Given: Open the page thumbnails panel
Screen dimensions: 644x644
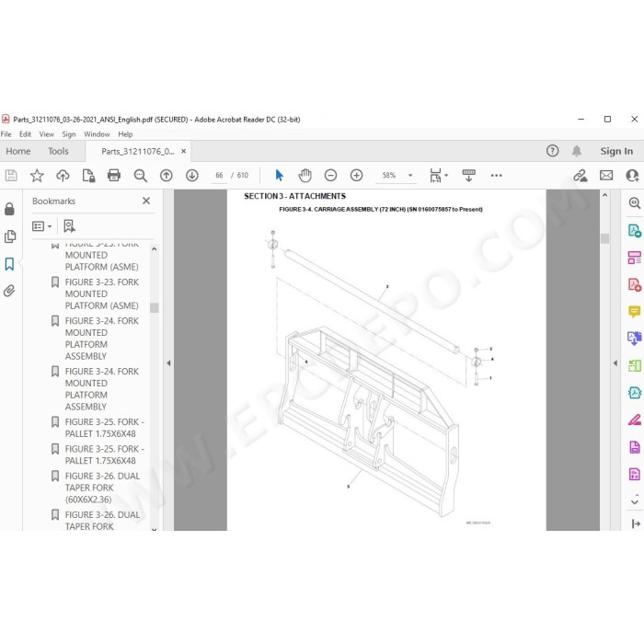Looking at the screenshot, I should pyautogui.click(x=9, y=236).
